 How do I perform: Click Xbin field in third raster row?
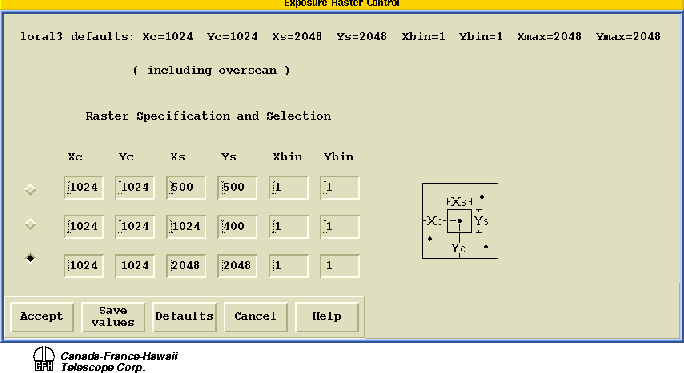(289, 266)
